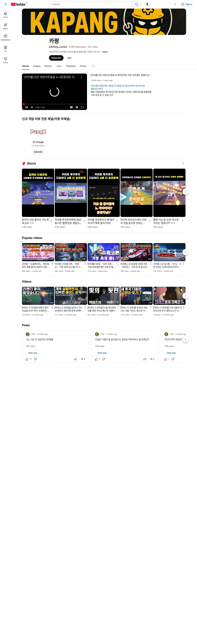Activate voice search microphone
The image size is (197, 644).
pos(147,4)
